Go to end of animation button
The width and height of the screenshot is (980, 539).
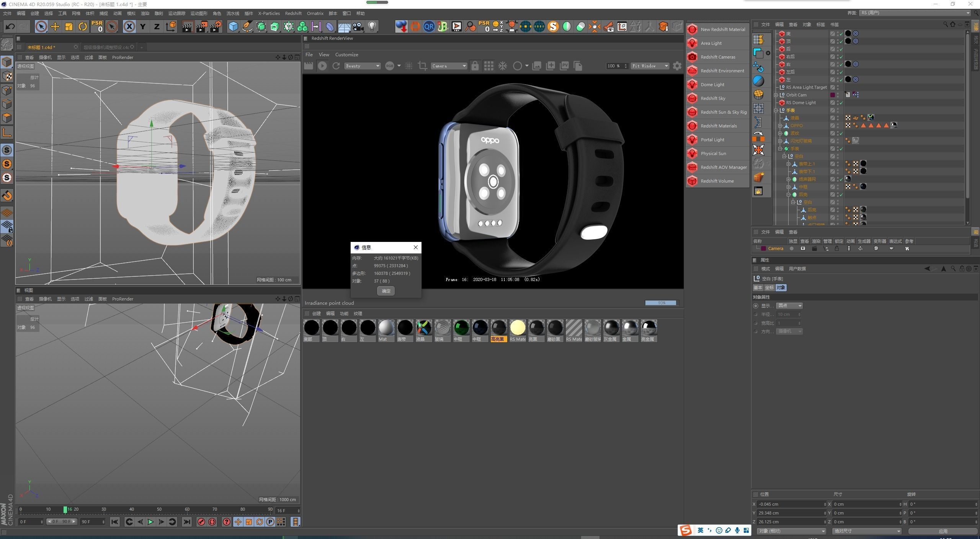point(187,522)
